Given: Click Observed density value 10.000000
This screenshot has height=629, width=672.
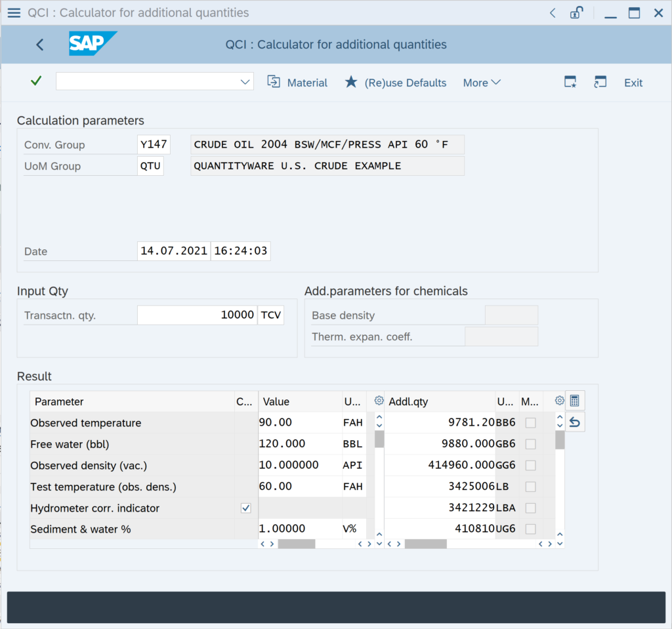Looking at the screenshot, I should pos(300,465).
